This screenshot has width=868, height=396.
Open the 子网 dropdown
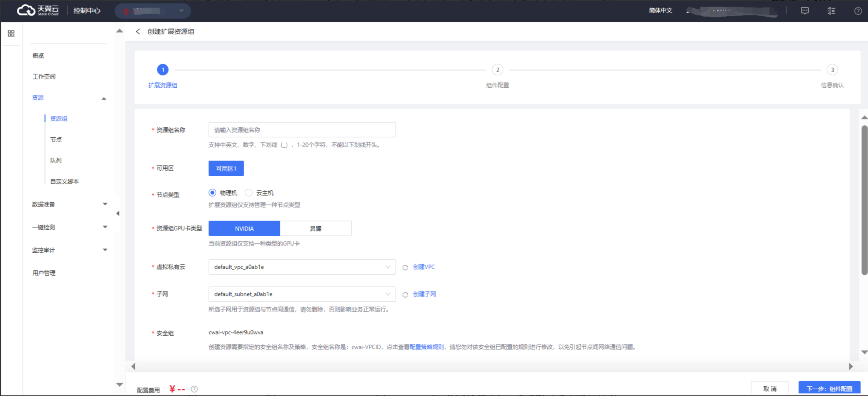(302, 294)
